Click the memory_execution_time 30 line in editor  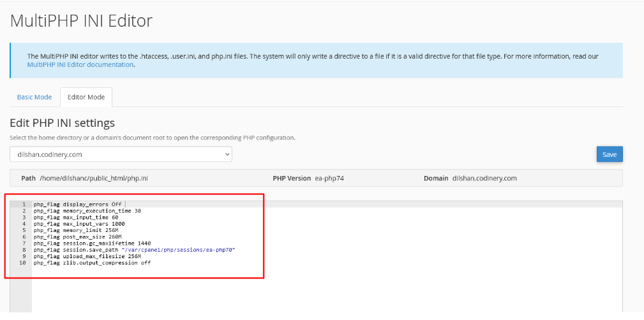point(87,210)
